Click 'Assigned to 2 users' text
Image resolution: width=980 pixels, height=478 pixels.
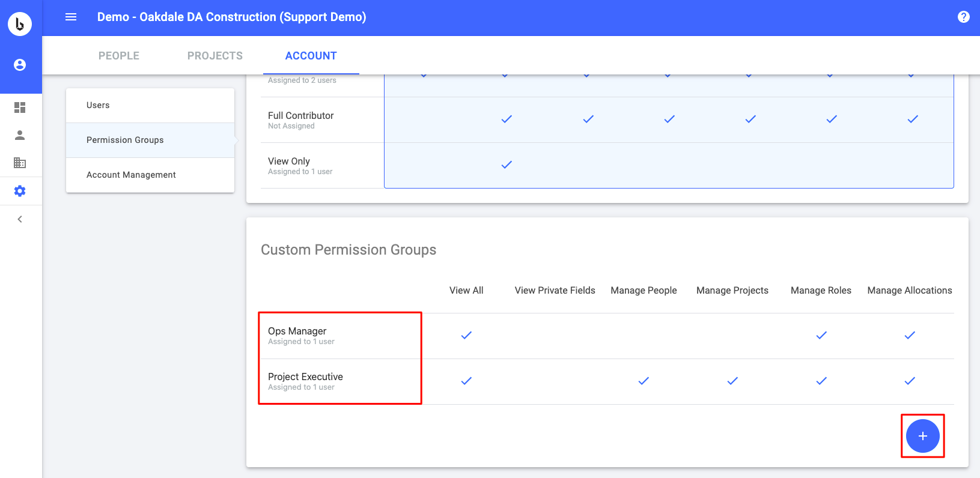(302, 80)
